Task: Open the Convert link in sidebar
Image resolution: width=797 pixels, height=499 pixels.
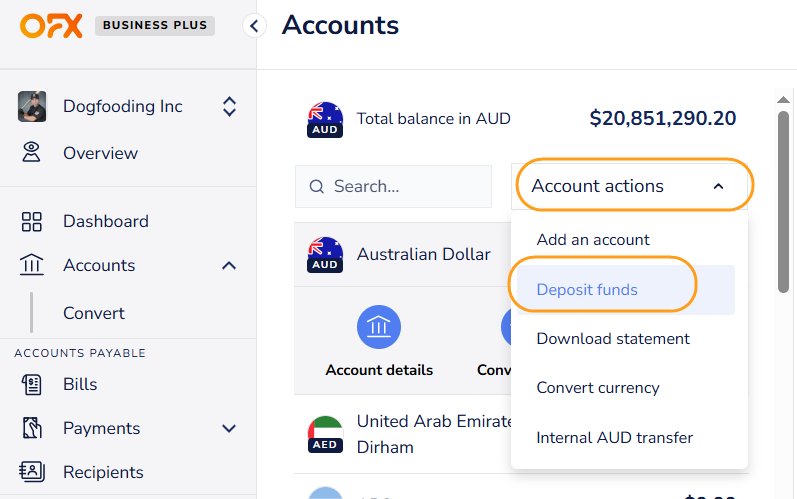Action: [94, 313]
